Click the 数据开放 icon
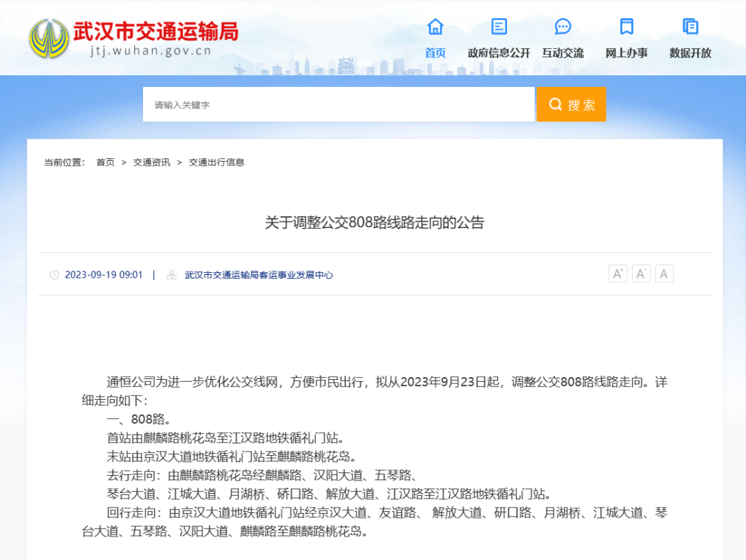Viewport: 746px width, 560px height. [x=690, y=27]
